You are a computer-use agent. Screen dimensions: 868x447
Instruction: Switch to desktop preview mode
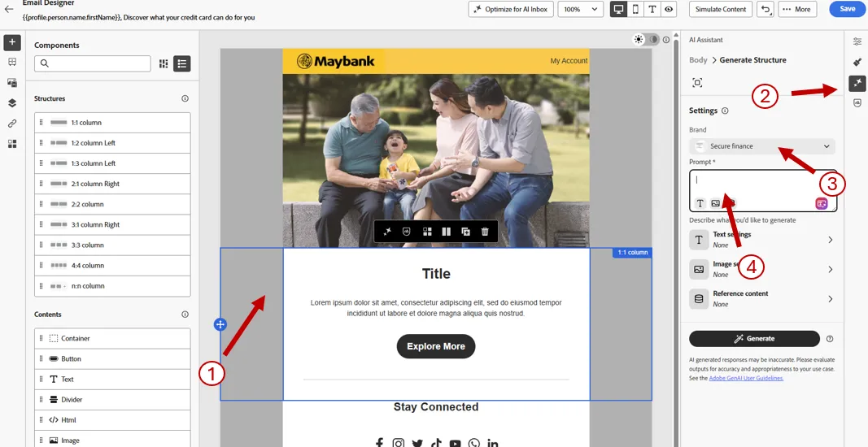pos(618,9)
